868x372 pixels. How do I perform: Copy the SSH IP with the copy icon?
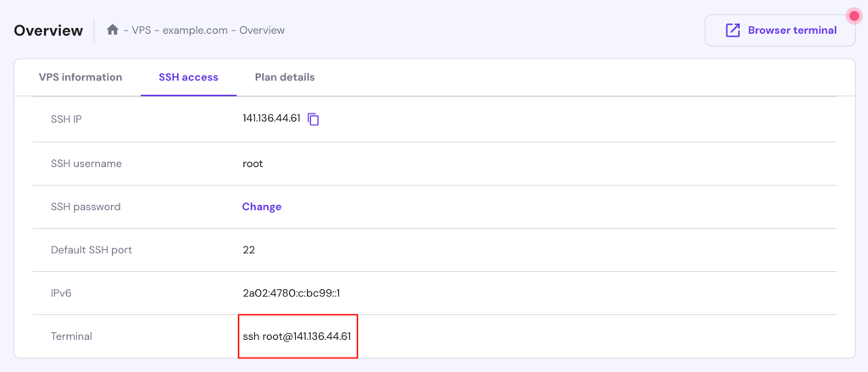[314, 119]
